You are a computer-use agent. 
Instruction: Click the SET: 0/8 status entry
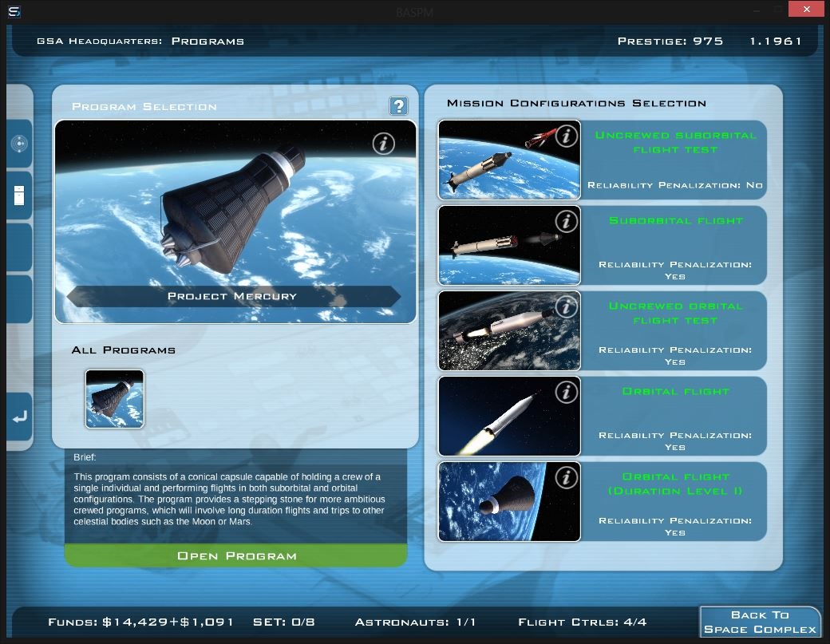click(x=284, y=622)
